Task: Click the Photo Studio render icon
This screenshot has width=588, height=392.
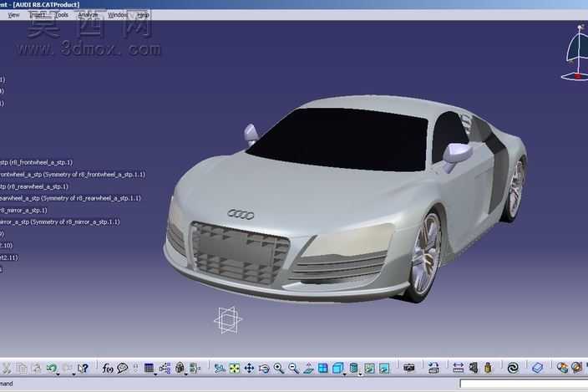Action: click(x=577, y=369)
